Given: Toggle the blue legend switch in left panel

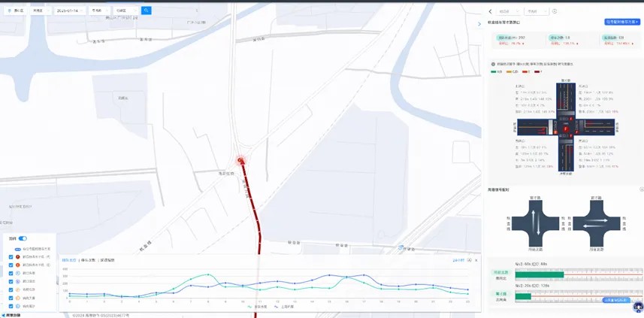Looking at the screenshot, I should [x=23, y=238].
